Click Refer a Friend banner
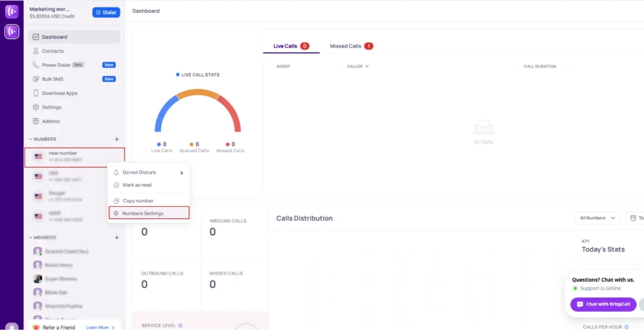Viewport: 644px width, 330px height. (x=74, y=326)
